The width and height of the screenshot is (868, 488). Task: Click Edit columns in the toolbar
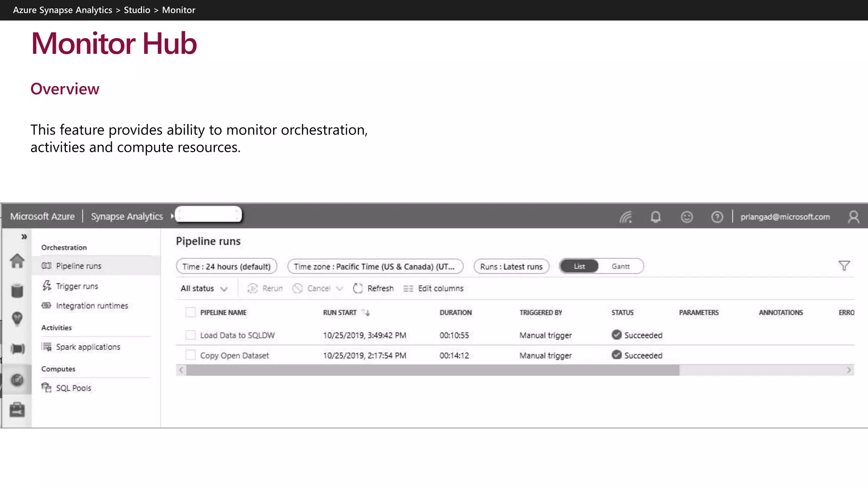point(433,288)
